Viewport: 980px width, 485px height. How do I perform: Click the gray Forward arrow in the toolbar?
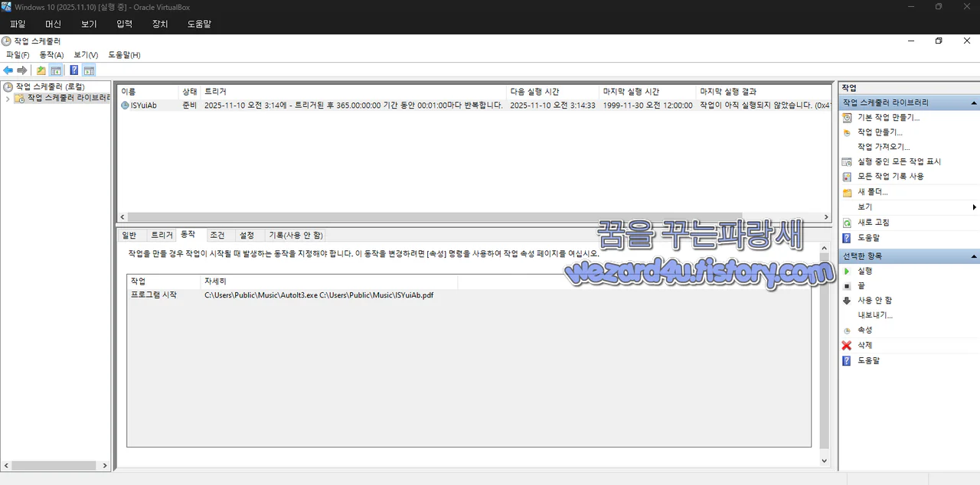coord(22,70)
